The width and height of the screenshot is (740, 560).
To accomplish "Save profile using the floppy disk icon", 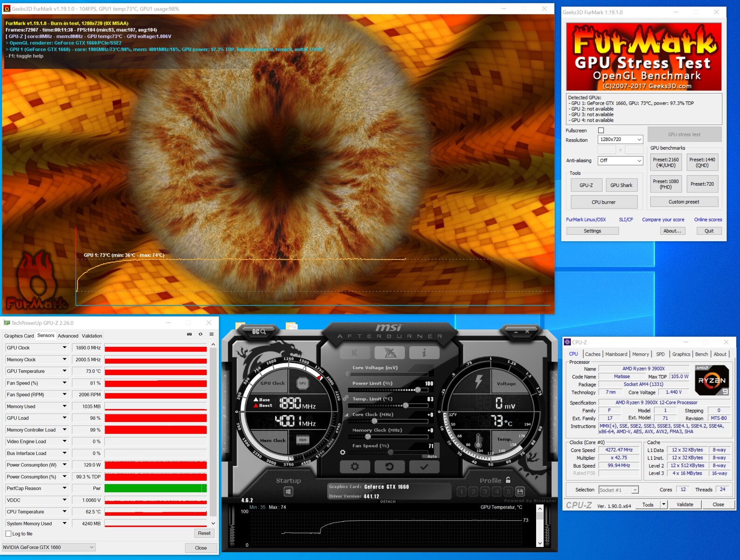I will point(520,491).
